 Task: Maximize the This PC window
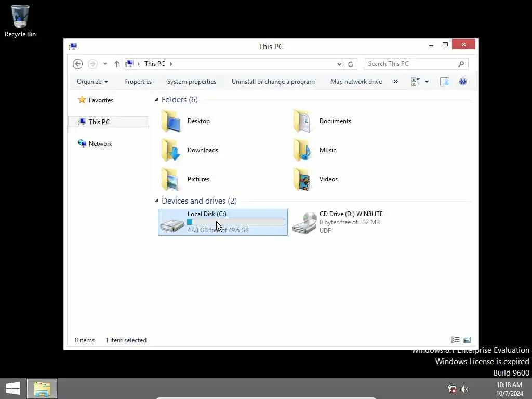click(x=445, y=45)
